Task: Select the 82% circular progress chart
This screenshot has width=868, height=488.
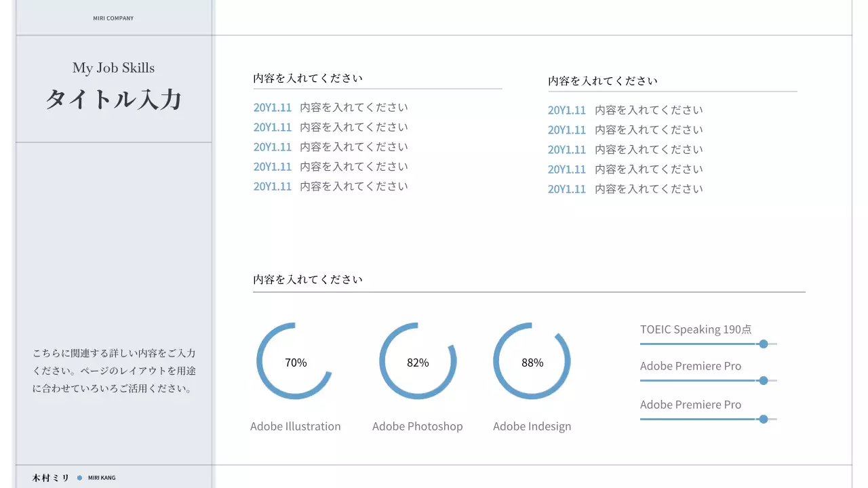Action: tap(418, 361)
